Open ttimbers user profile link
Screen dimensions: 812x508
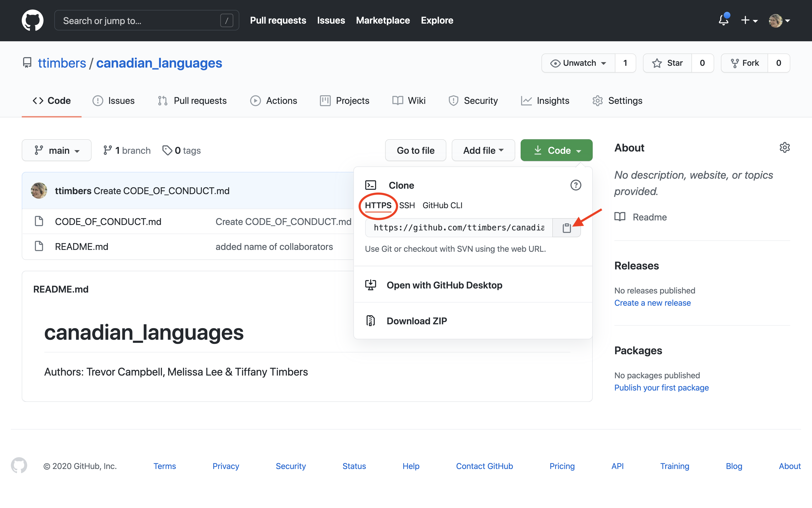62,63
